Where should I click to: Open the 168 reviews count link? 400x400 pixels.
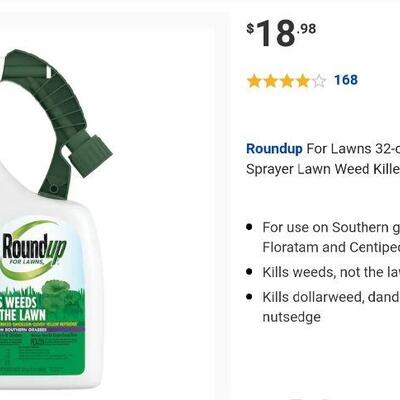(346, 80)
